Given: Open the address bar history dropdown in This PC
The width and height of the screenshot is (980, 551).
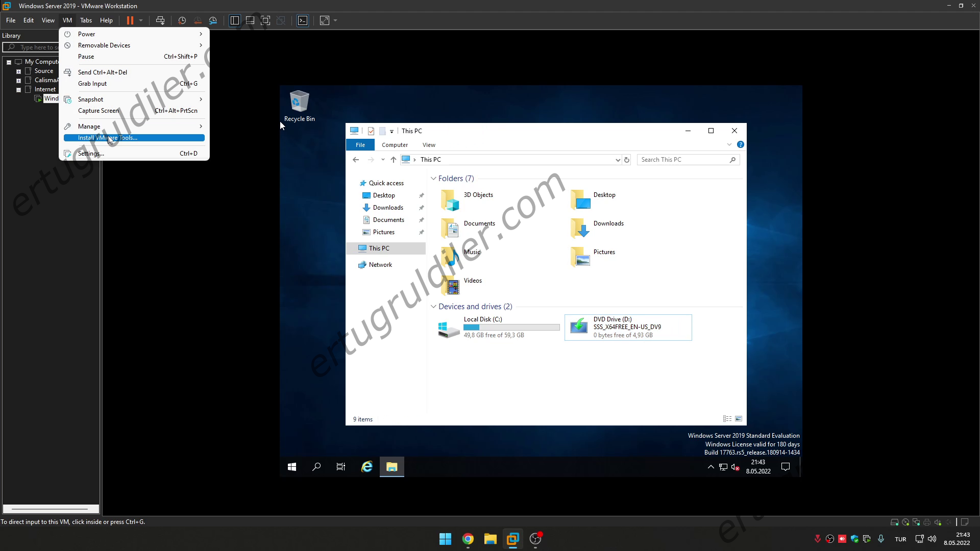Looking at the screenshot, I should coord(618,160).
